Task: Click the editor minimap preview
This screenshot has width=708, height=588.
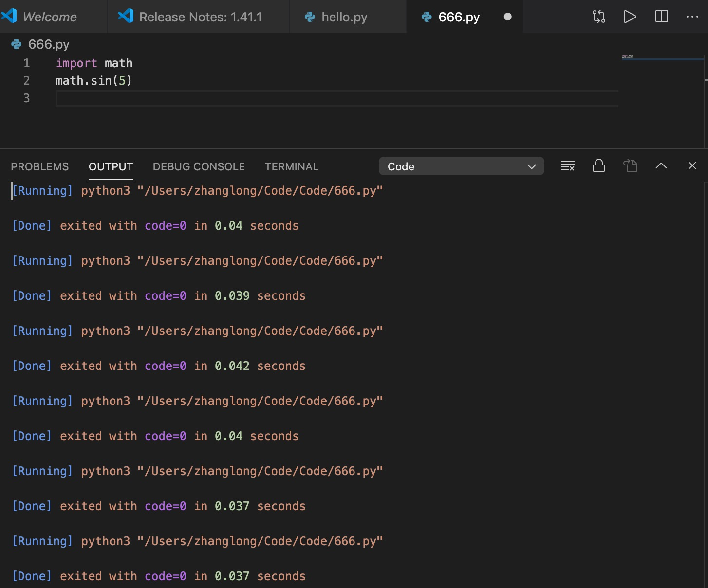Action: click(x=663, y=57)
